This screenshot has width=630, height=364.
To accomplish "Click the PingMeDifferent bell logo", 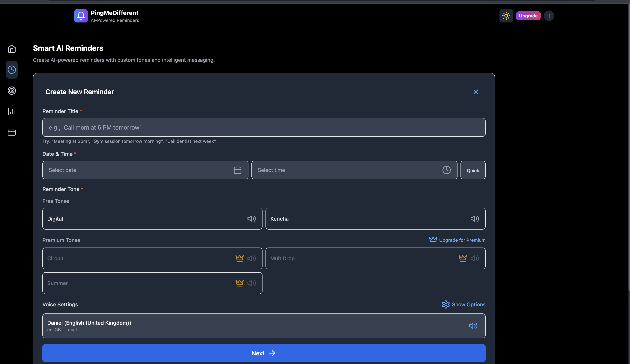I will click(x=81, y=16).
